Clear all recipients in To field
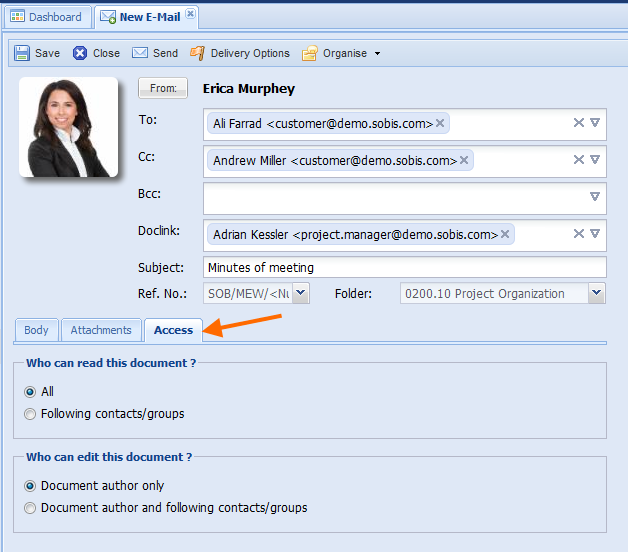The height and width of the screenshot is (552, 628). 578,123
